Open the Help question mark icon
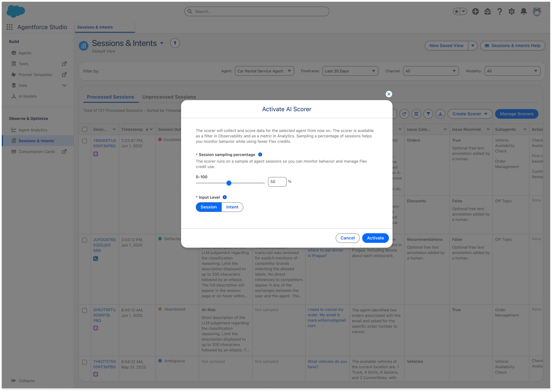Image resolution: width=552 pixels, height=392 pixels. point(500,11)
